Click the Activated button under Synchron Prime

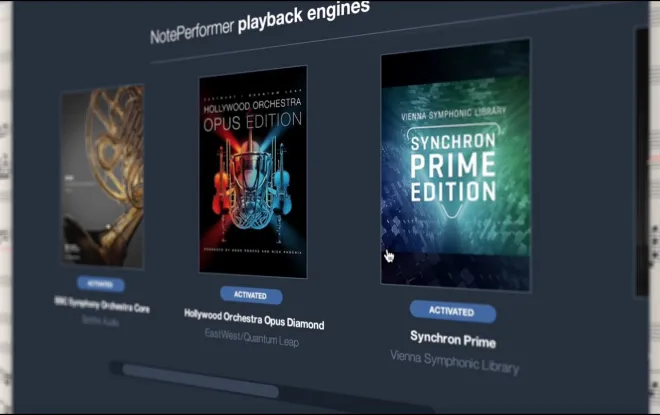click(452, 311)
